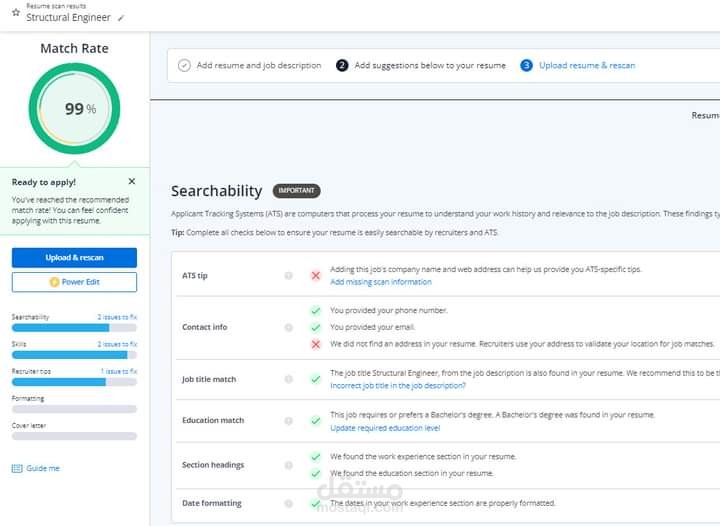Click the green check beside work experience section message
The width and height of the screenshot is (720, 526).
tap(315, 457)
